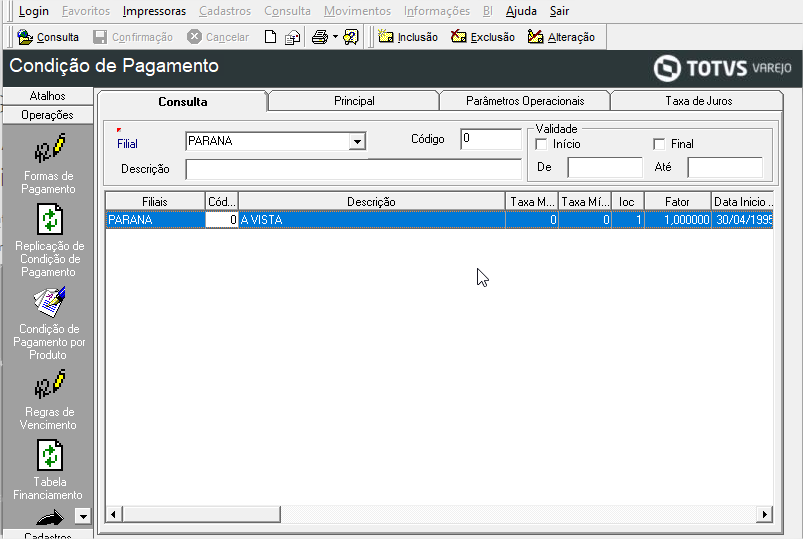Open the Favoritos menu

86,11
